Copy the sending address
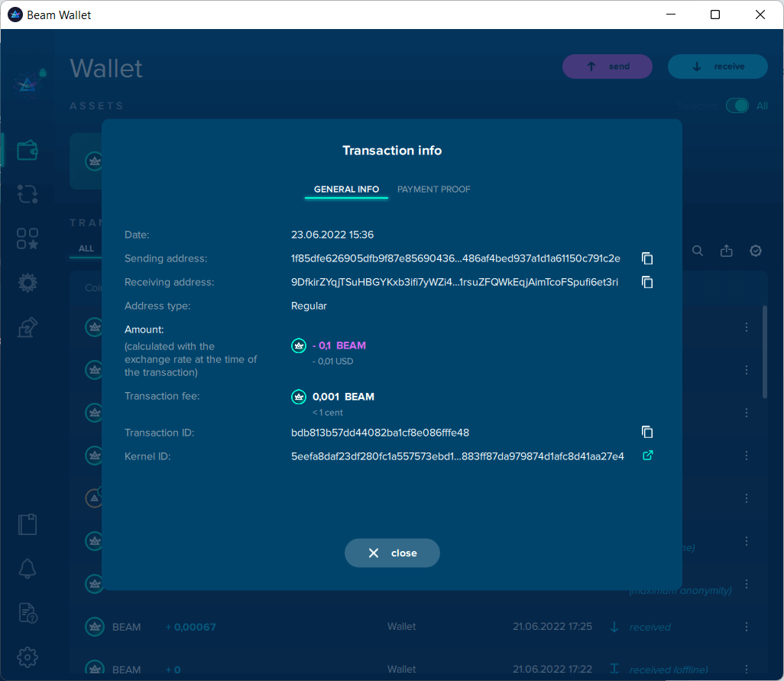The height and width of the screenshot is (681, 784). pyautogui.click(x=647, y=258)
